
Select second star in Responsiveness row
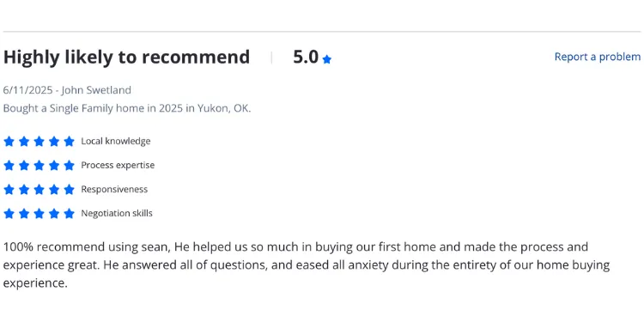(x=24, y=190)
